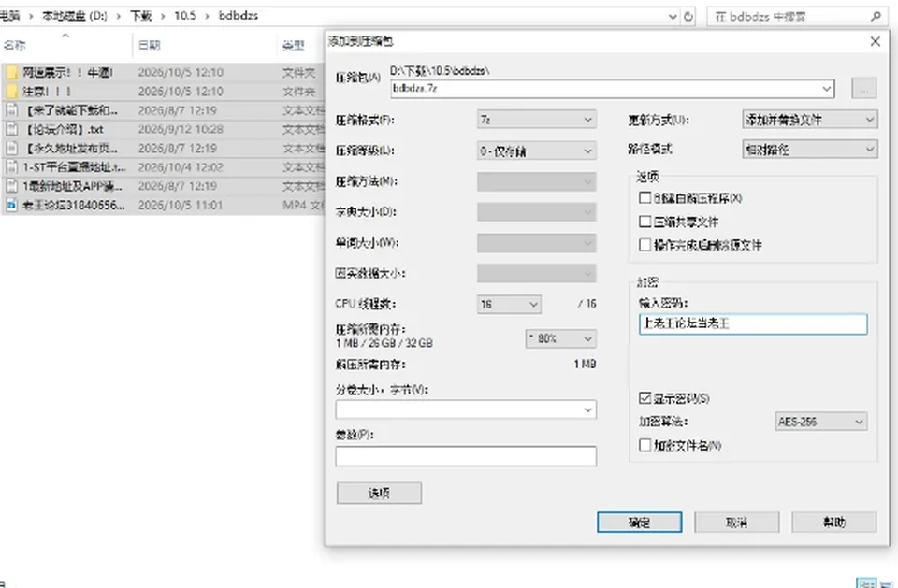The height and width of the screenshot is (588, 898).
Task: Refresh the Explorer folder view
Action: 688,17
